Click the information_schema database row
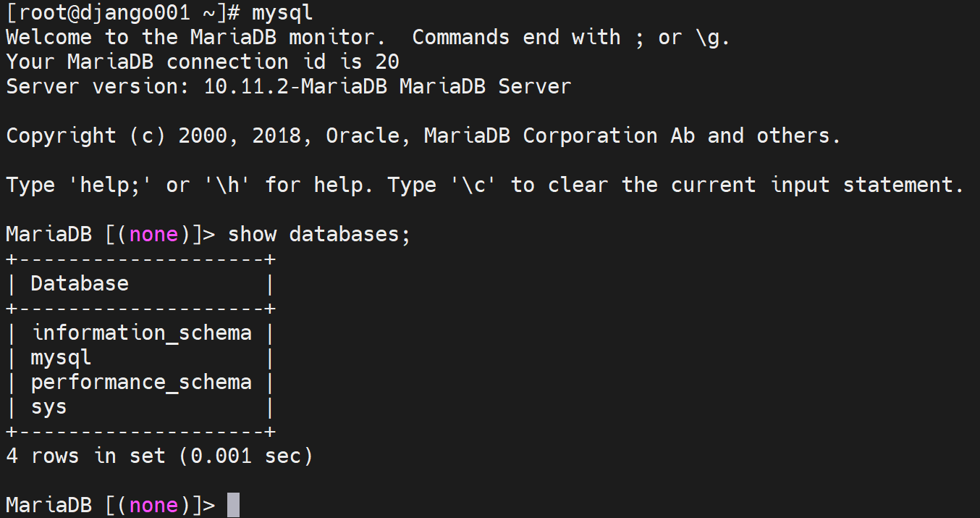 click(142, 333)
